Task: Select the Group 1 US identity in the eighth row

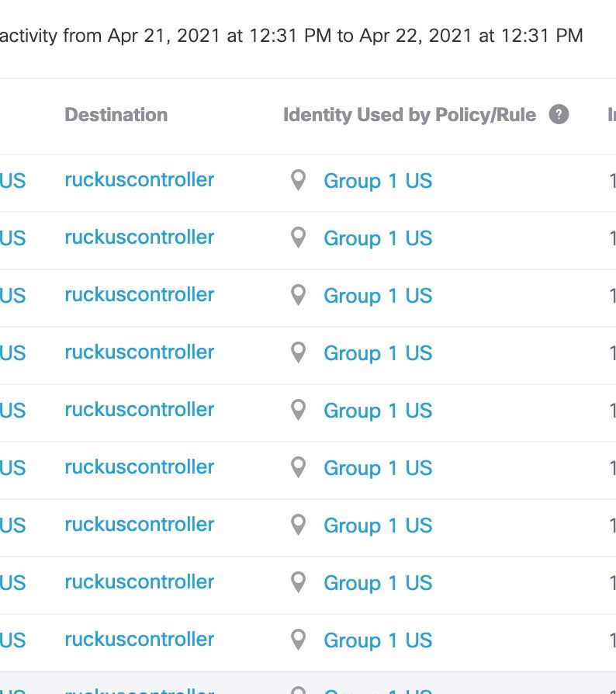Action: tap(378, 583)
